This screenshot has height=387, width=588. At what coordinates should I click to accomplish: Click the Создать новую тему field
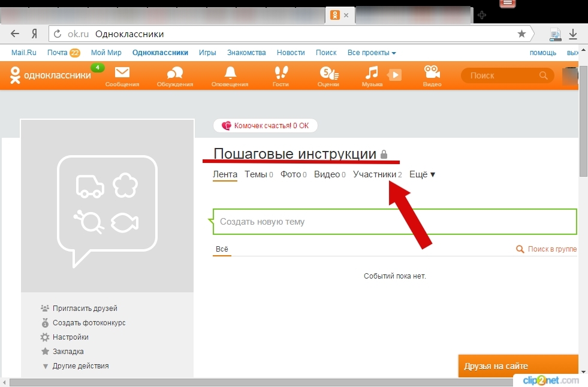click(x=395, y=222)
